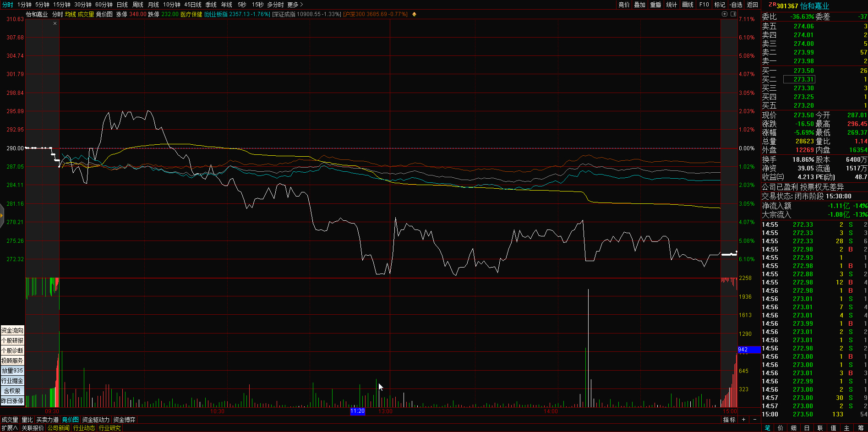Click the 11:20 time marker on axis
The height and width of the screenshot is (432, 868).
click(x=357, y=411)
